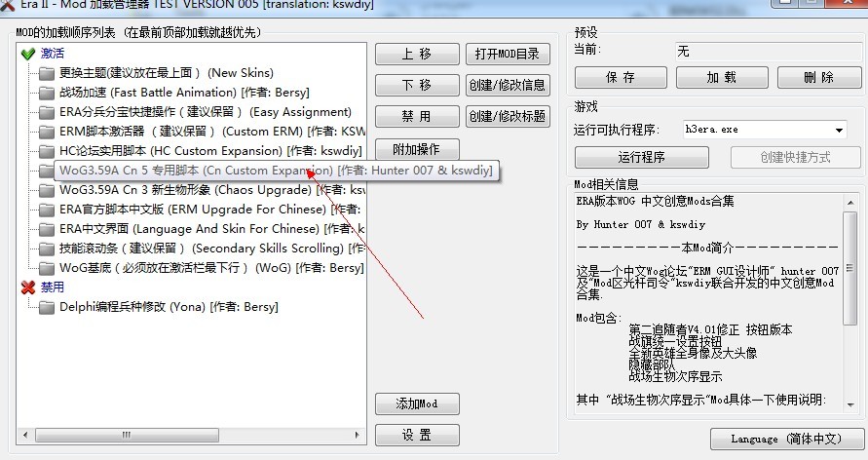Click mod list horizontal scrollbar thumb

tap(127, 435)
